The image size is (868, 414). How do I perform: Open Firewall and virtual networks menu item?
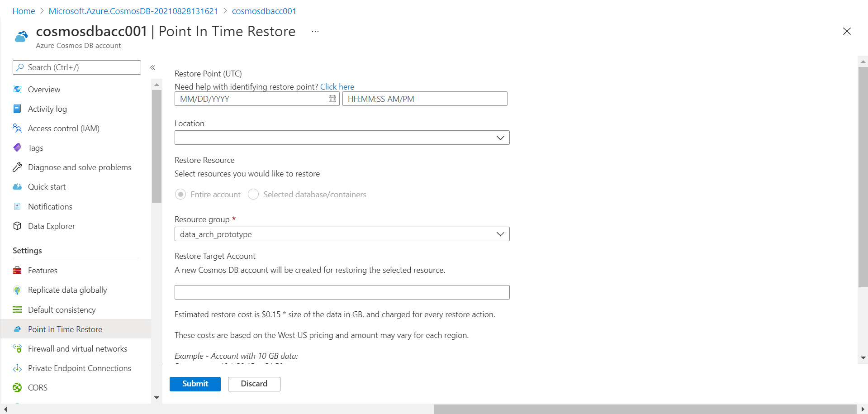click(77, 348)
